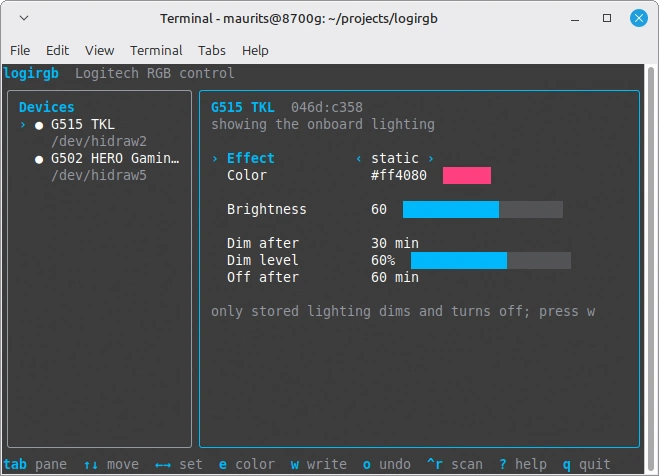This screenshot has width=659, height=476.
Task: Click the G515 TKL heading in detail pane
Action: pyautogui.click(x=243, y=107)
